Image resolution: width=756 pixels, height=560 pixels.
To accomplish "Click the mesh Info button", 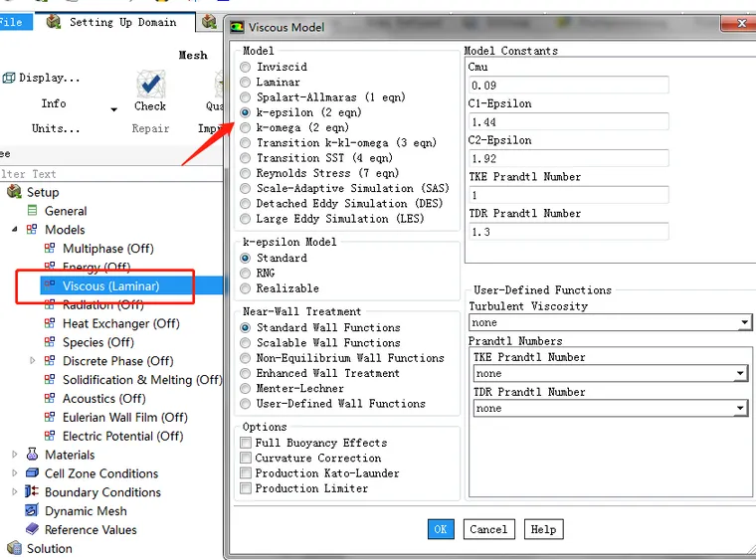I will [54, 103].
